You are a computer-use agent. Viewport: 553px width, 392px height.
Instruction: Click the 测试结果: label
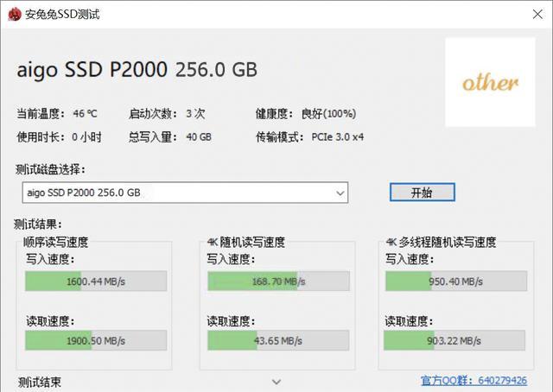38,224
